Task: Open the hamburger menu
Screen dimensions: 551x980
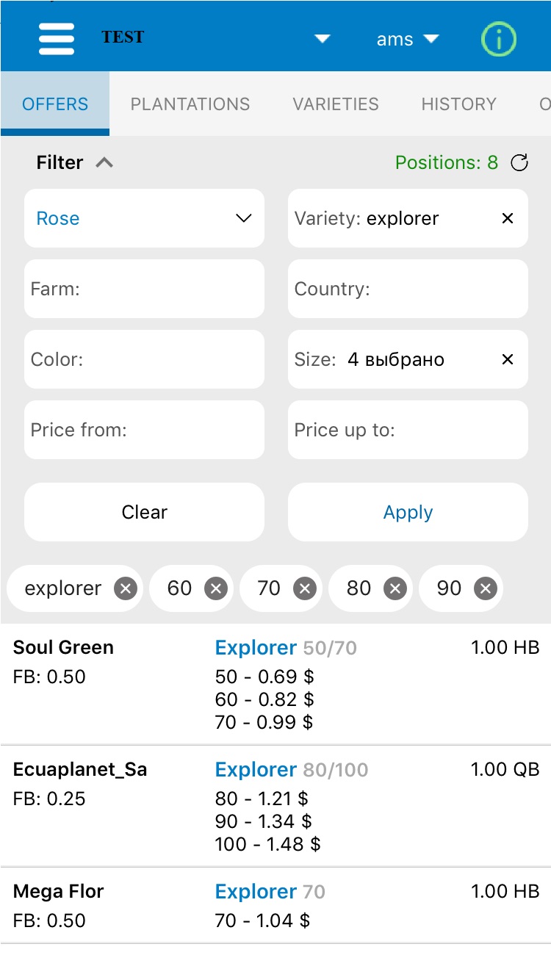Action: tap(57, 38)
